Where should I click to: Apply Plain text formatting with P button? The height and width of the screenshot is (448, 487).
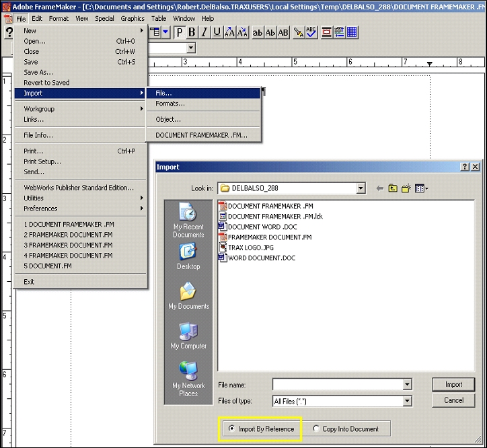point(179,32)
